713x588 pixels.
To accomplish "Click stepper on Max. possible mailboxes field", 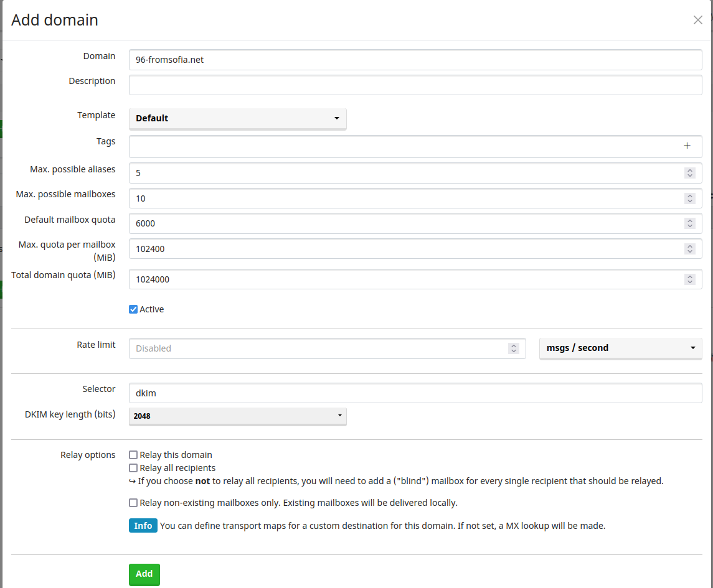I will click(x=689, y=198).
